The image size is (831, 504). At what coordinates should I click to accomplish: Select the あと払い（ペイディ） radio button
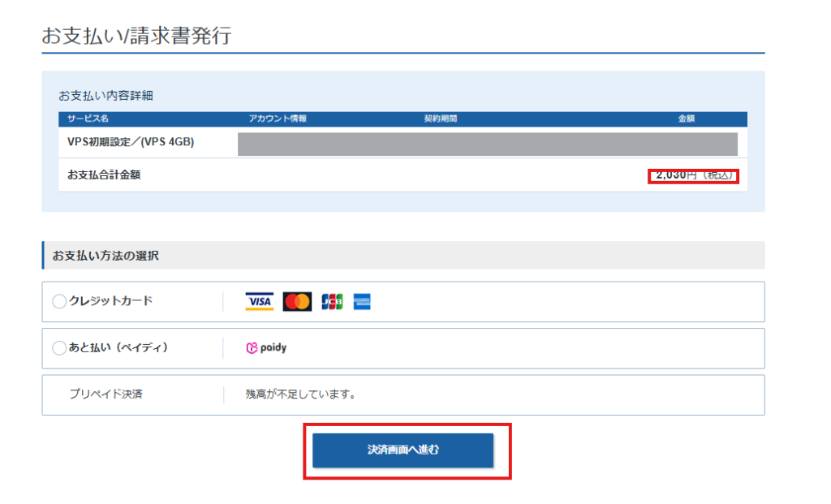(x=59, y=348)
